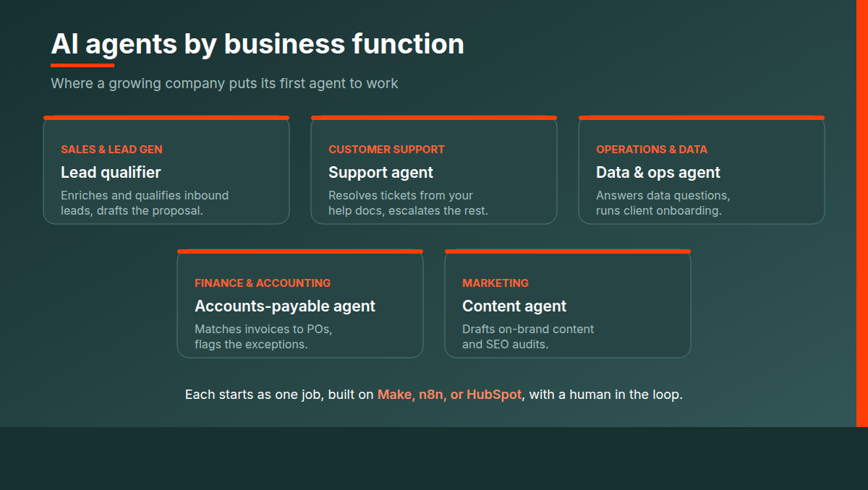Image resolution: width=868 pixels, height=490 pixels.
Task: Click the subtitle about a growing company's first agent
Action: [x=224, y=83]
